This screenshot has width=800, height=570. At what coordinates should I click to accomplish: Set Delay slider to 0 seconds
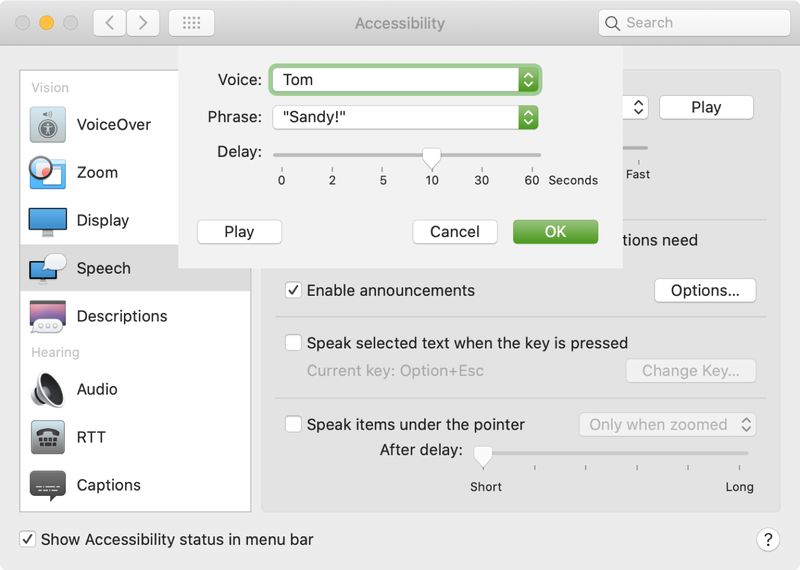(282, 155)
